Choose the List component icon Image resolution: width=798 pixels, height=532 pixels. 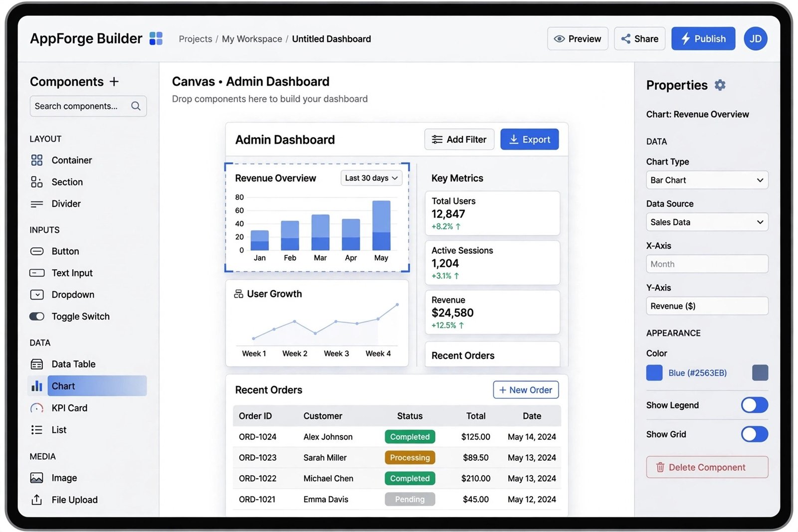click(x=37, y=430)
